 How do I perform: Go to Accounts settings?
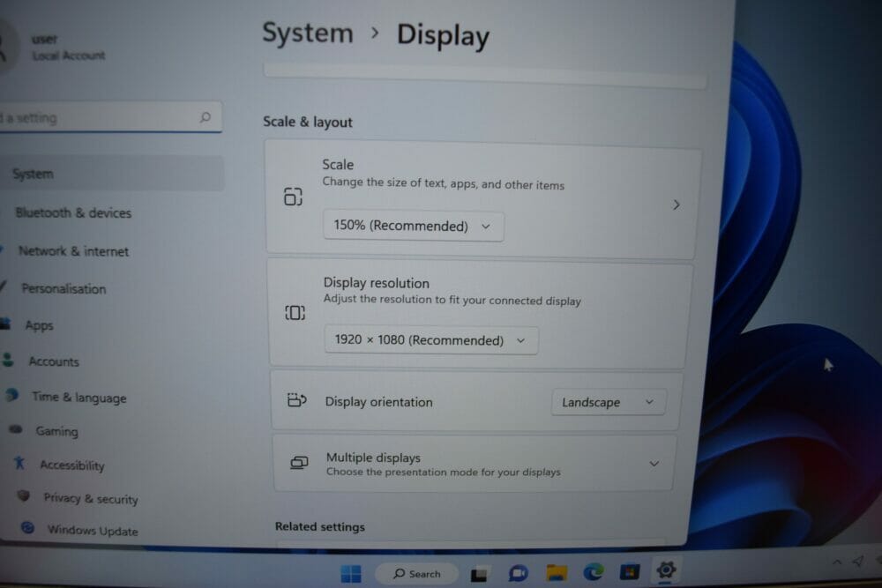(54, 361)
